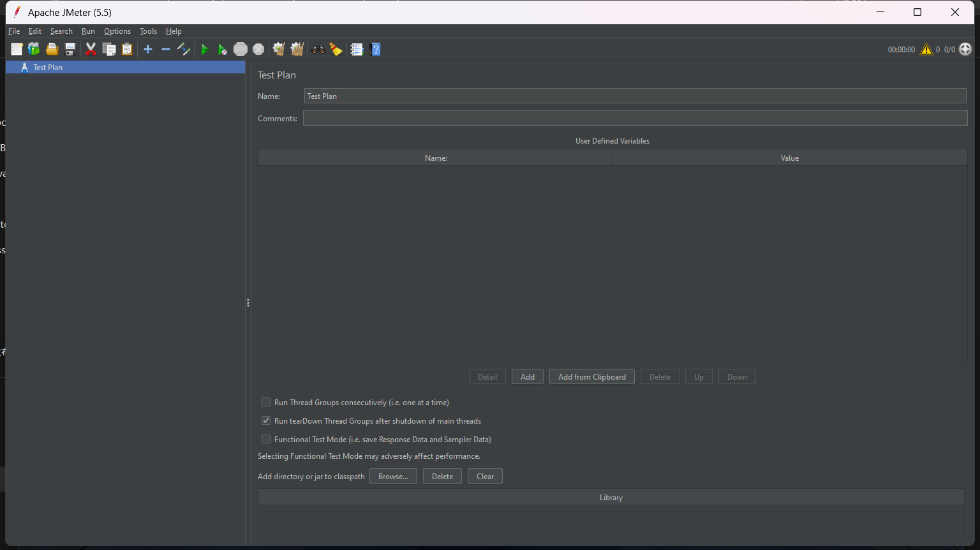The width and height of the screenshot is (980, 550).
Task: Click the Collapse All minus icon
Action: click(166, 49)
